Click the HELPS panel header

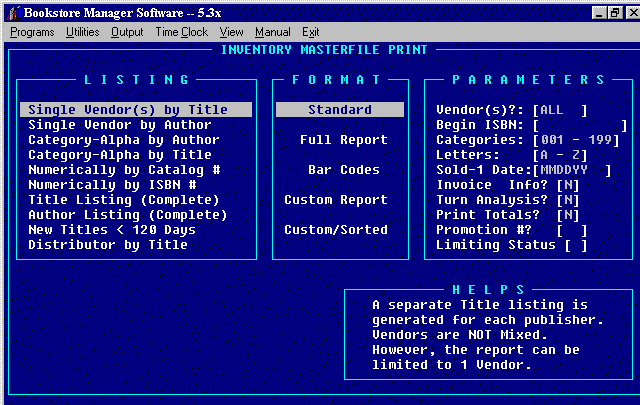(x=488, y=290)
